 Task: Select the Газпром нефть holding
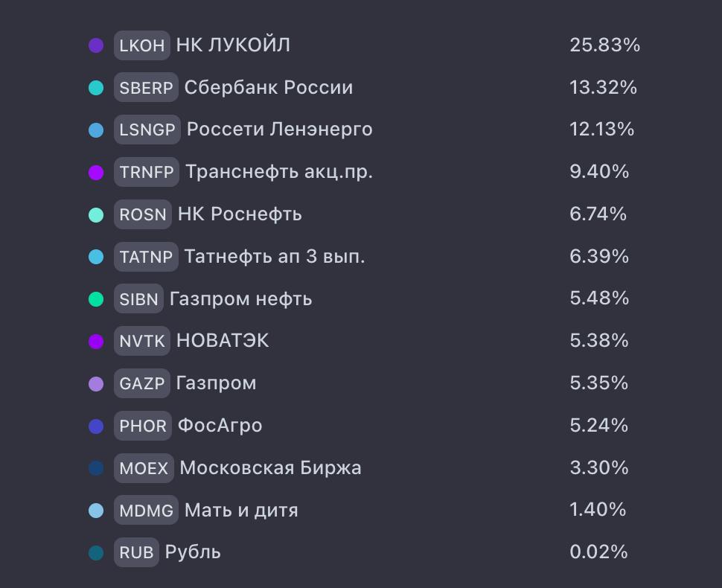(240, 298)
